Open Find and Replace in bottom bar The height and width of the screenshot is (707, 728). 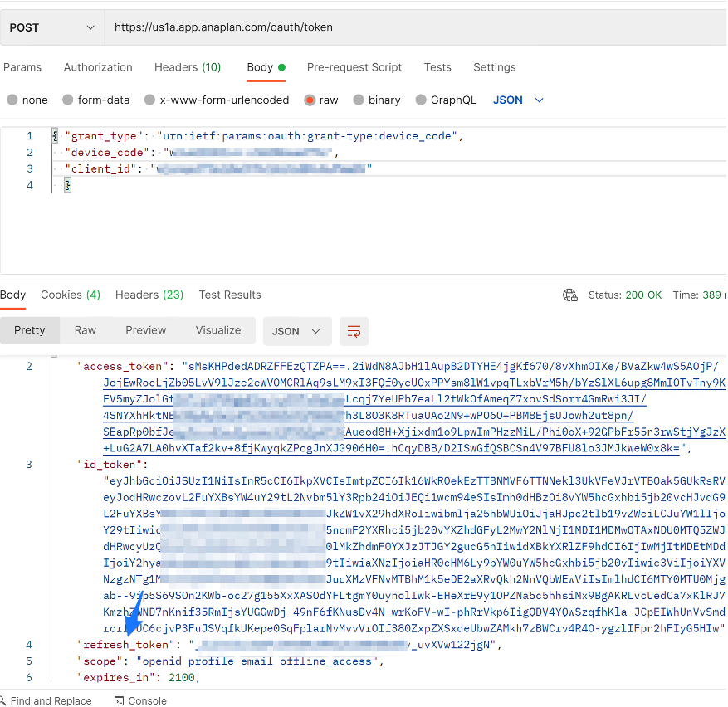pos(46,700)
